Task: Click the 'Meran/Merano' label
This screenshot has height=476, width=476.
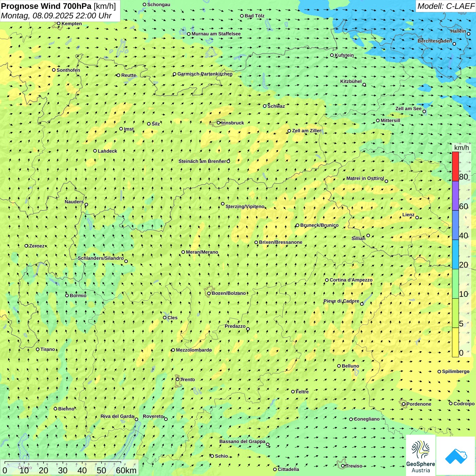Action: tap(202, 252)
